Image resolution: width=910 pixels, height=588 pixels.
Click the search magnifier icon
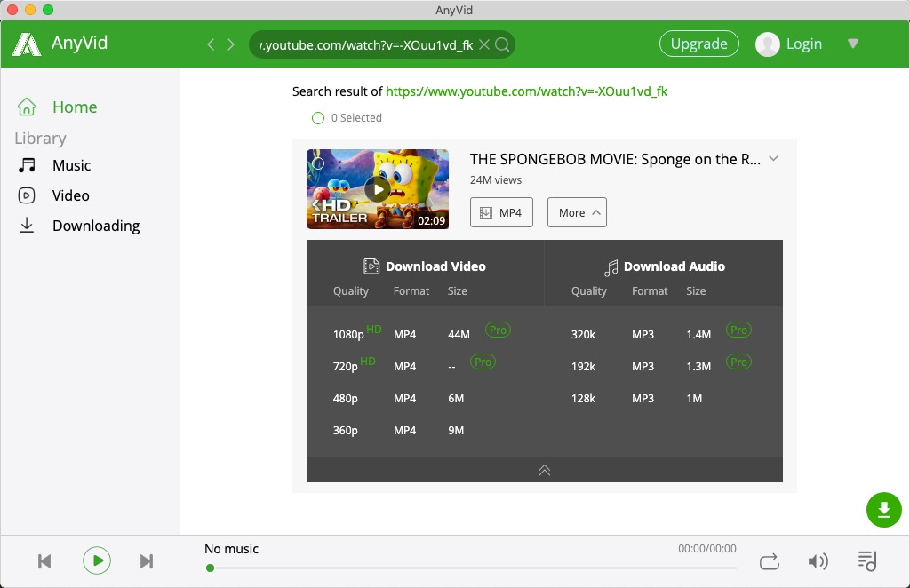tap(503, 44)
